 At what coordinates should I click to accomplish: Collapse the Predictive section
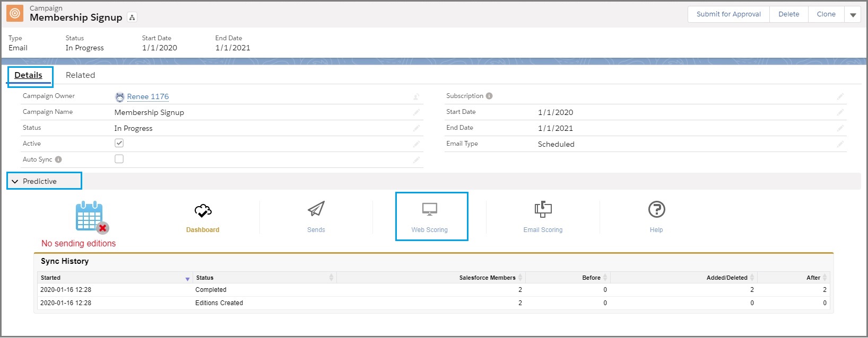pyautogui.click(x=15, y=181)
